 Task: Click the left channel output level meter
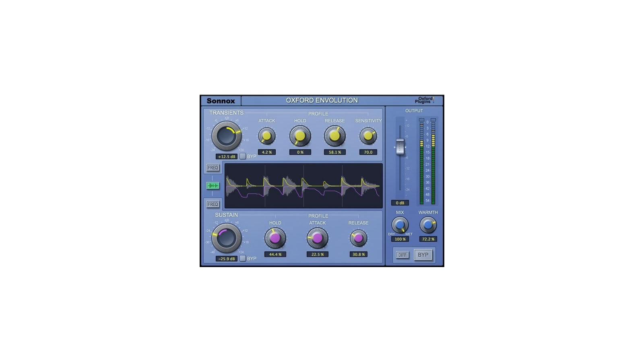(421, 163)
